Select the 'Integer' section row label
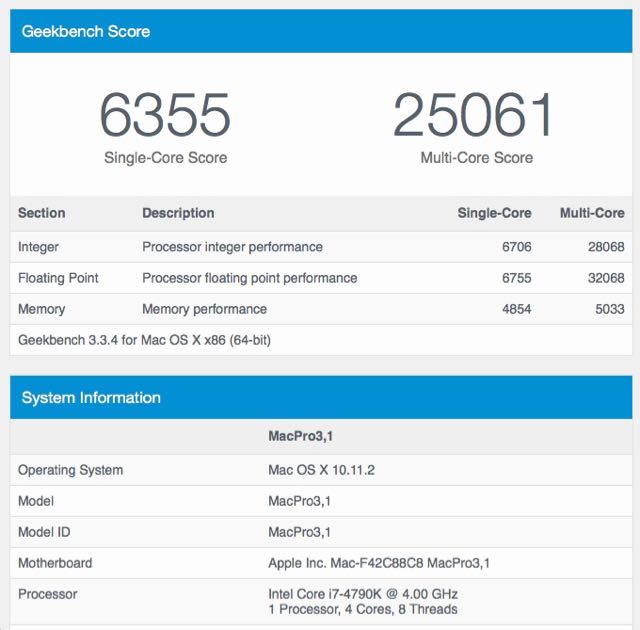Image resolution: width=640 pixels, height=630 pixels. (38, 247)
